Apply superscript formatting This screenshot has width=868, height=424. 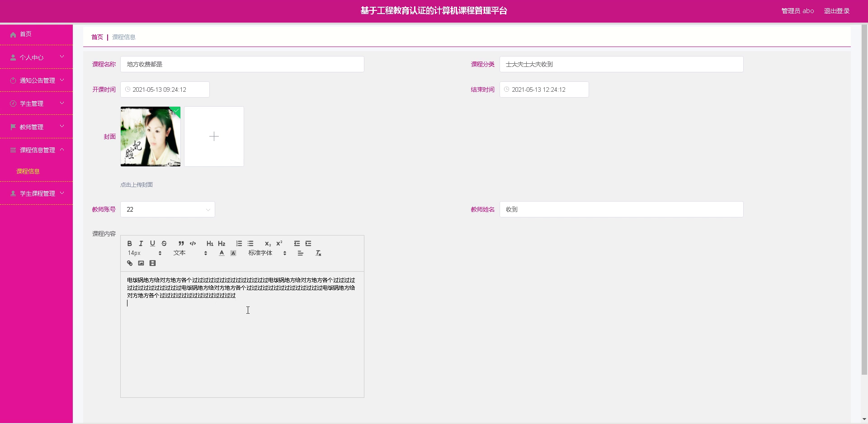tap(279, 243)
